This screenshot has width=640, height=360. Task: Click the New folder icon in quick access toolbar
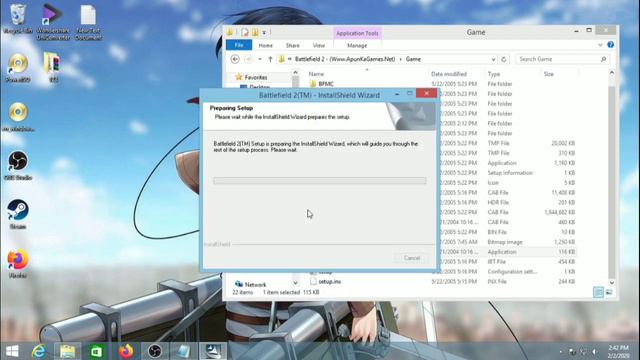(x=255, y=32)
